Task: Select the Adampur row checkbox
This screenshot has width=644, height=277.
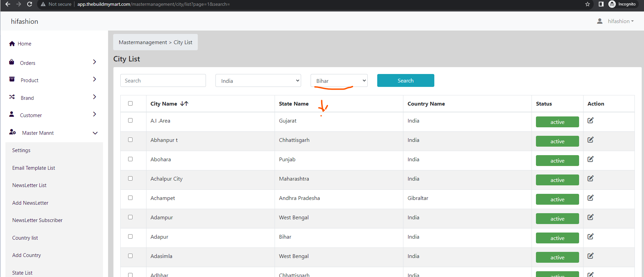Action: tap(130, 217)
